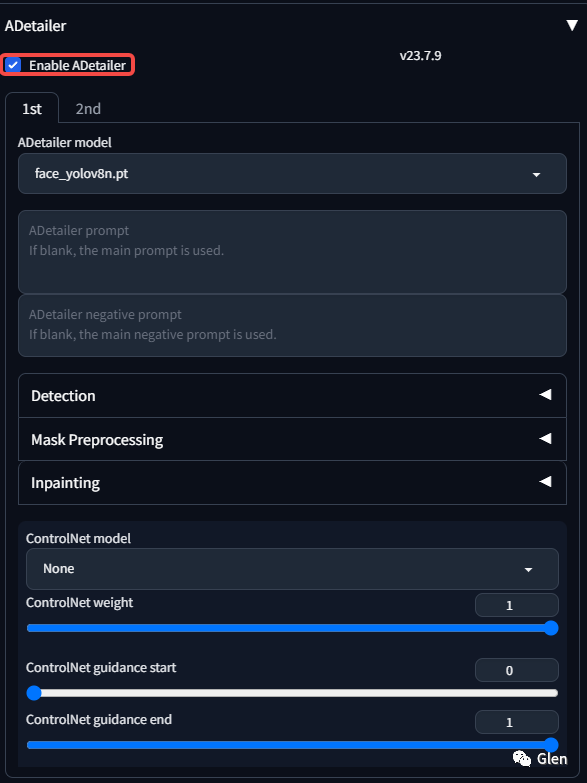Click the WeChat logo watermark icon
The image size is (587, 783).
[x=522, y=759]
